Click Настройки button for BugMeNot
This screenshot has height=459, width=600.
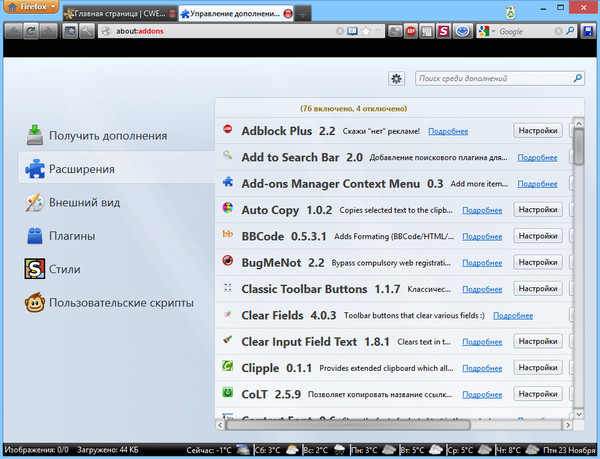click(538, 262)
